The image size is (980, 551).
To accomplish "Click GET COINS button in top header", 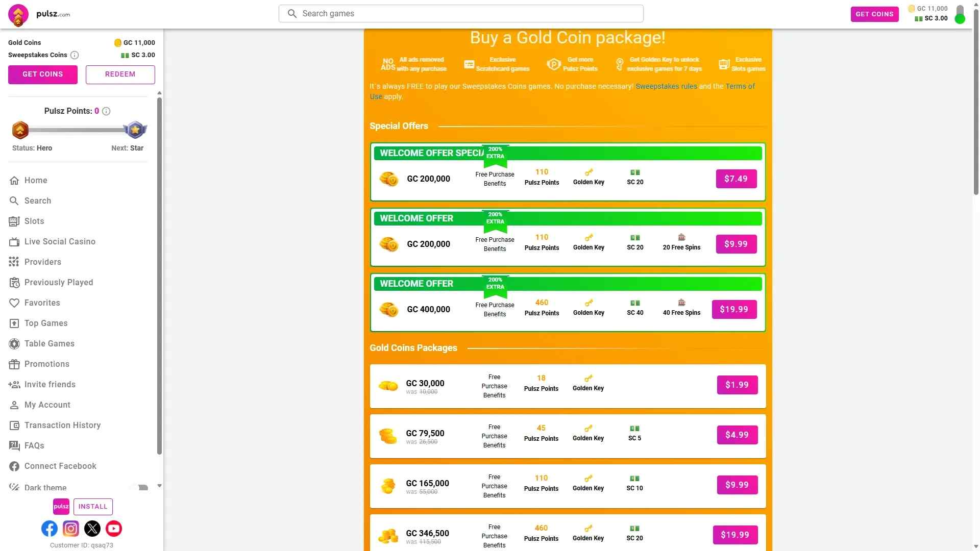I will click(874, 14).
